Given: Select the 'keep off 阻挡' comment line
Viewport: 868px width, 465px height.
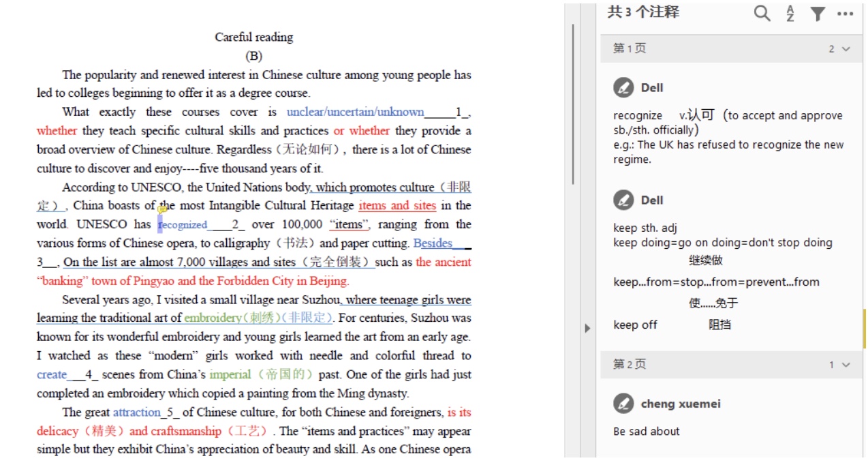Looking at the screenshot, I should coord(672,325).
